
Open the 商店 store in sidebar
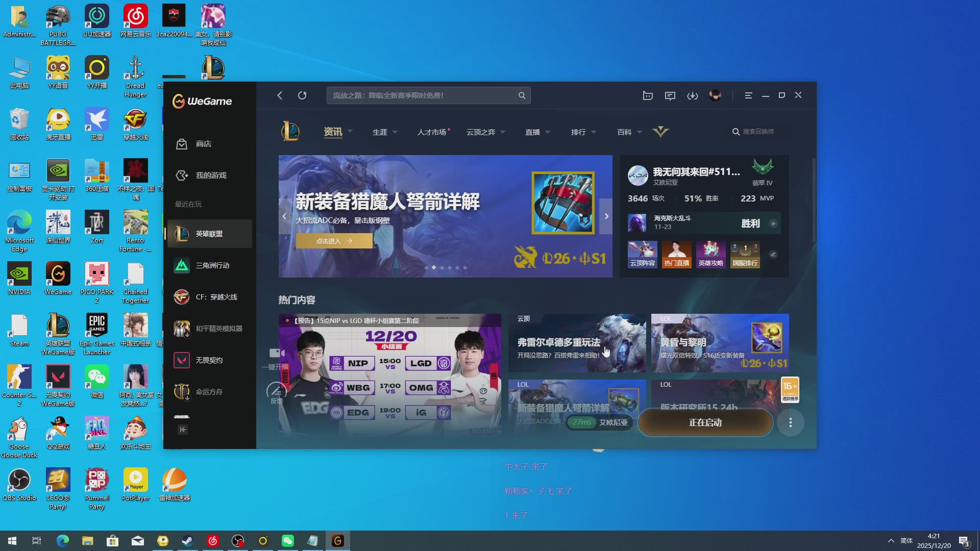tap(203, 144)
